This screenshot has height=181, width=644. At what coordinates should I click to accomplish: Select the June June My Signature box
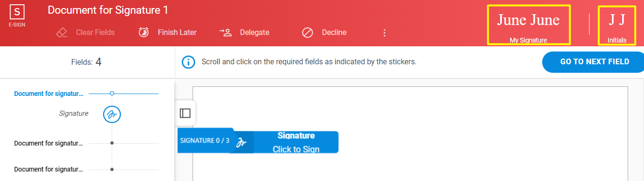point(528,25)
